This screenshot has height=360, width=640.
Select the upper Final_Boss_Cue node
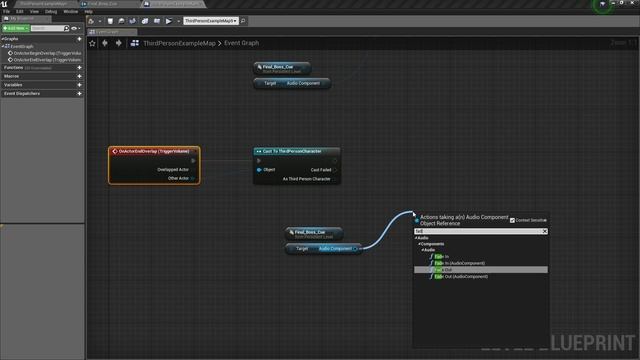[282, 68]
